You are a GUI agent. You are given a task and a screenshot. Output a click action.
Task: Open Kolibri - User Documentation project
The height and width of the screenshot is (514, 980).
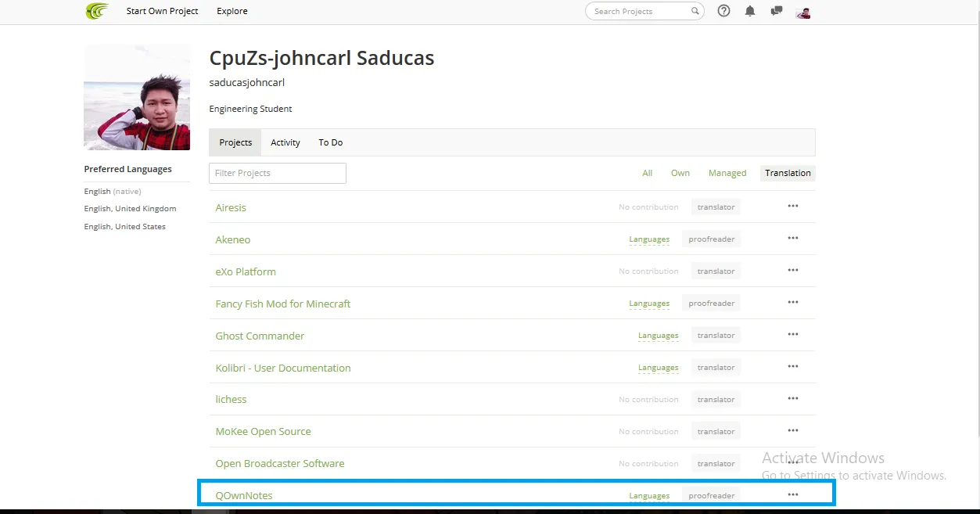coord(283,368)
